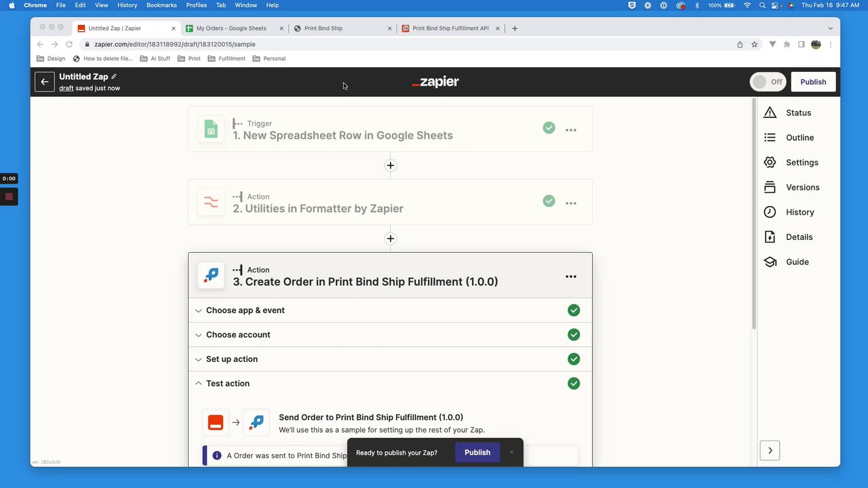Open the Details panel in sidebar
Screen dimensions: 868x488
pos(789,237)
